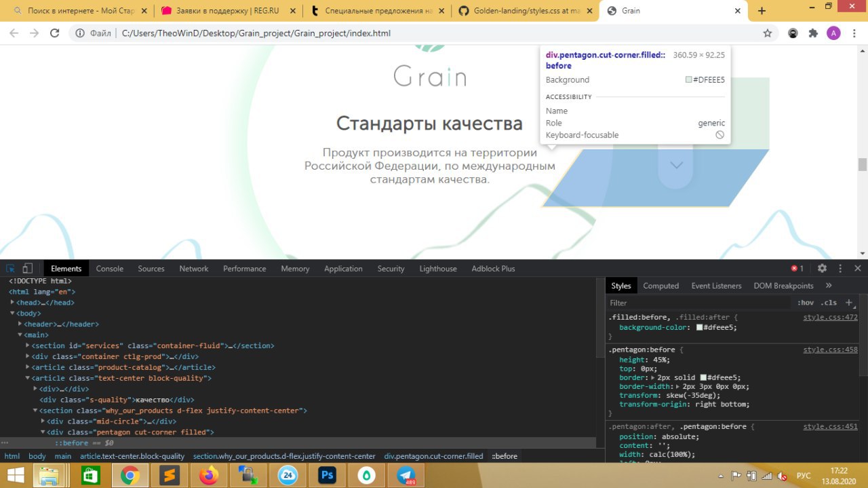Open Firefox from the taskbar

click(209, 476)
